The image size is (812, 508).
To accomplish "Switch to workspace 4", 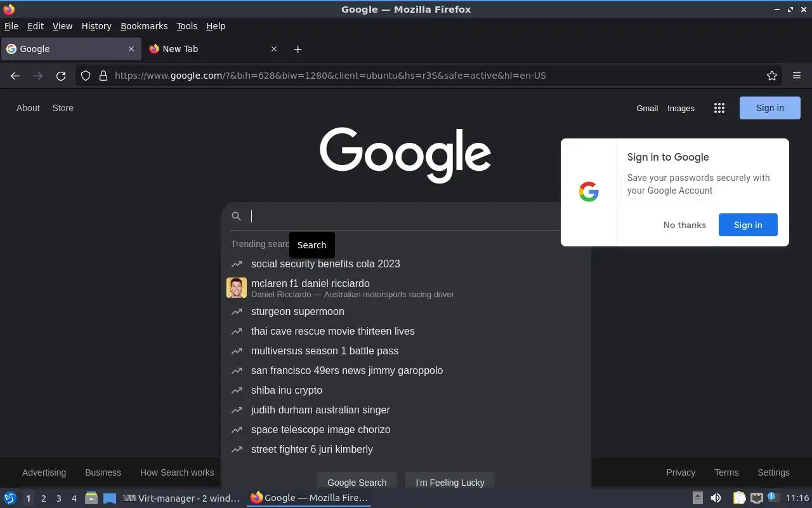I will 74,498.
